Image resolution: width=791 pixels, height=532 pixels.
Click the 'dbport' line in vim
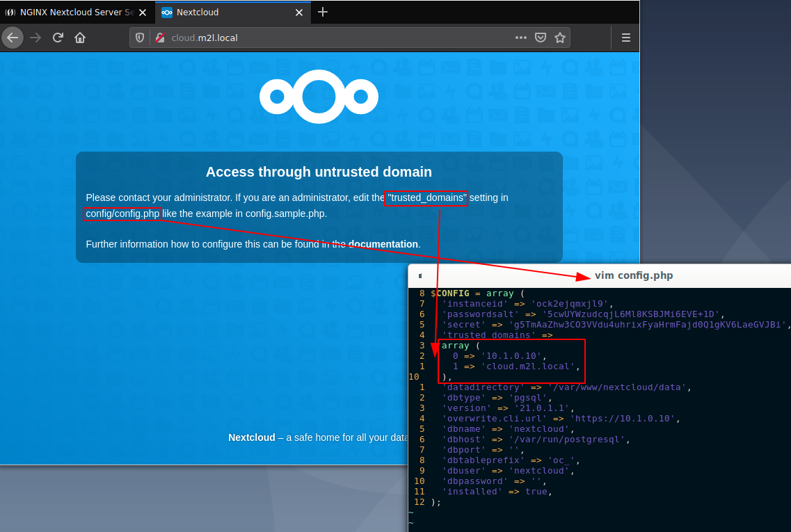click(483, 450)
